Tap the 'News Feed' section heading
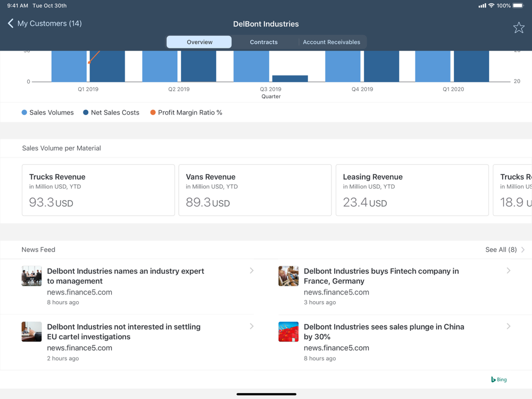532x399 pixels. tap(38, 250)
